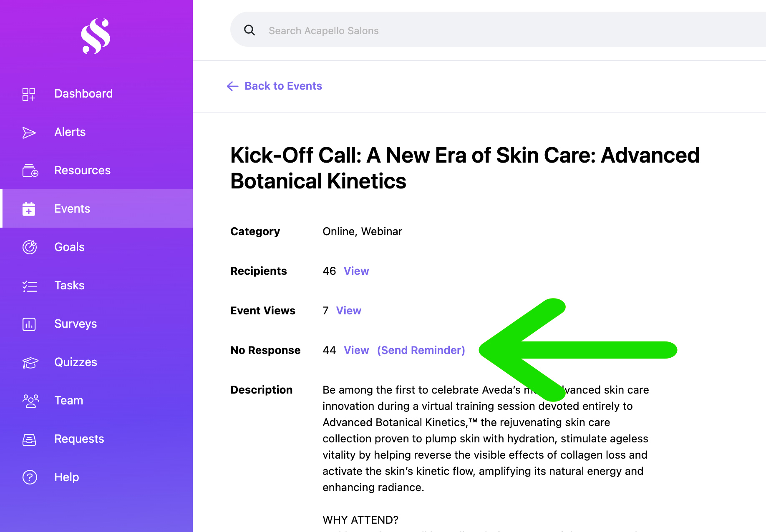Screen dimensions: 766x532
Task: Click the Dashboard grid icon
Action: [x=29, y=94]
